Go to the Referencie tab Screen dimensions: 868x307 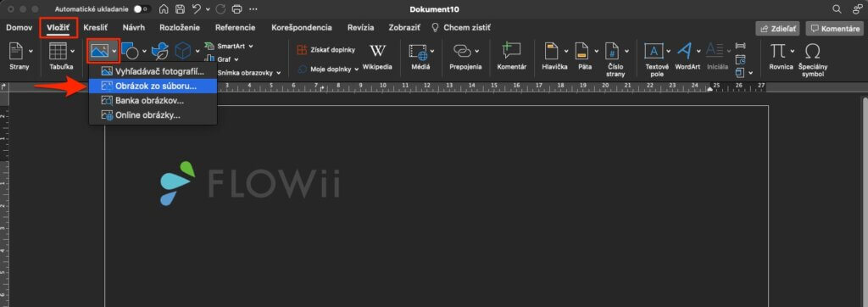236,27
